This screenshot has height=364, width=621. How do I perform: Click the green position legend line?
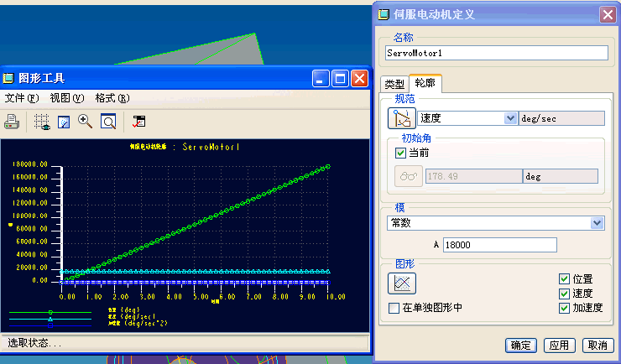(x=50, y=313)
